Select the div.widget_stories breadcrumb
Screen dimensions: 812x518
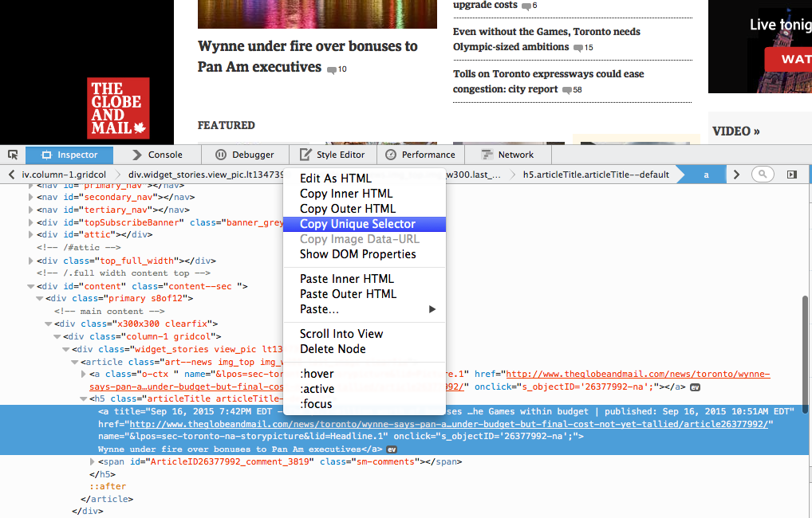206,175
